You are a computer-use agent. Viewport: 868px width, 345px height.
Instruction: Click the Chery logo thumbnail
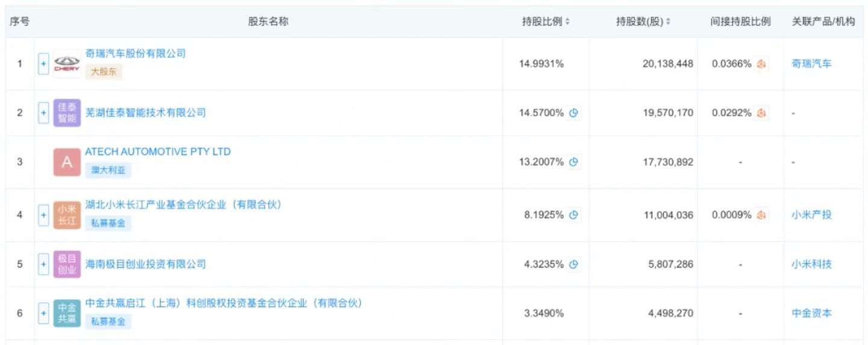pyautogui.click(x=66, y=63)
